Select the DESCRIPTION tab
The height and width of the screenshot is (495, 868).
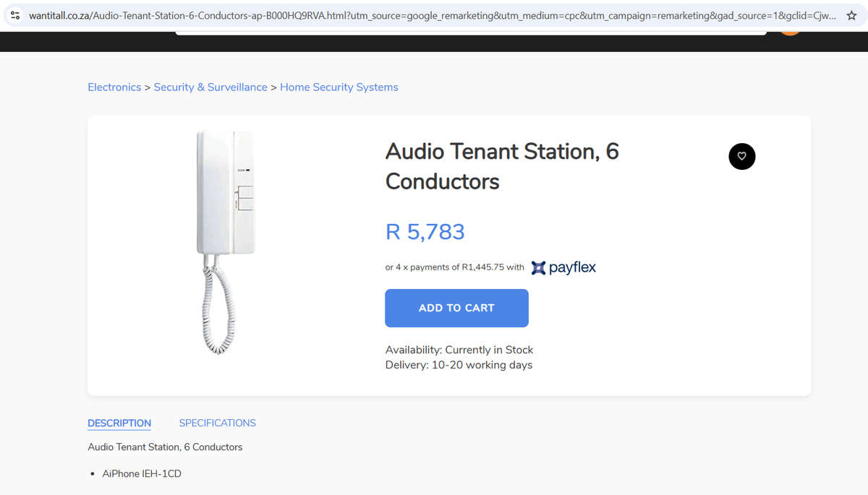(x=119, y=423)
